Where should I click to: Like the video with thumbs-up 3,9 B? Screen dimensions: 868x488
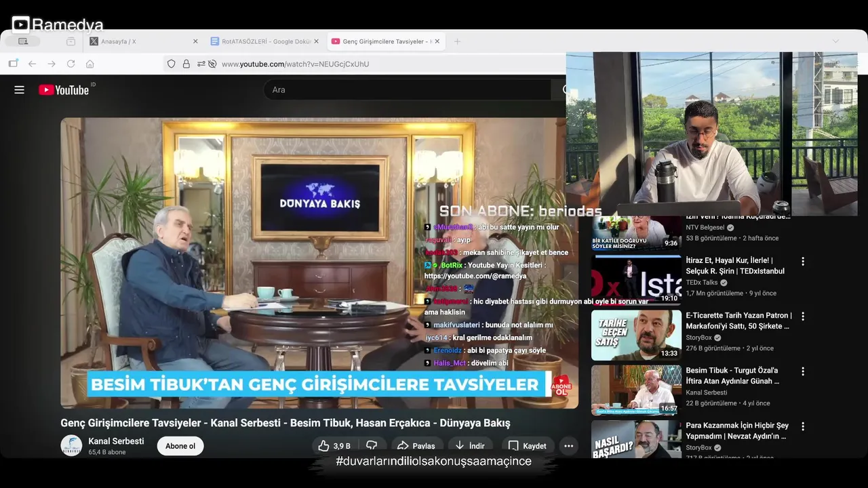[334, 446]
